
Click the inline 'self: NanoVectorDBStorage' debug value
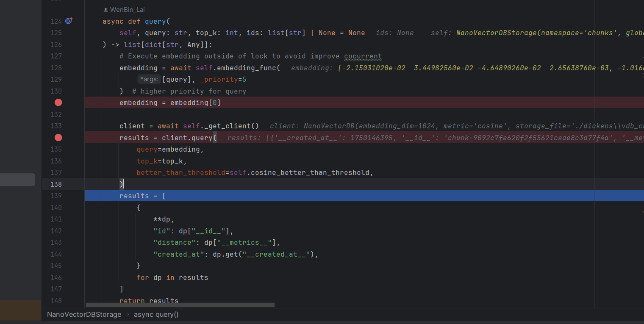[537, 33]
